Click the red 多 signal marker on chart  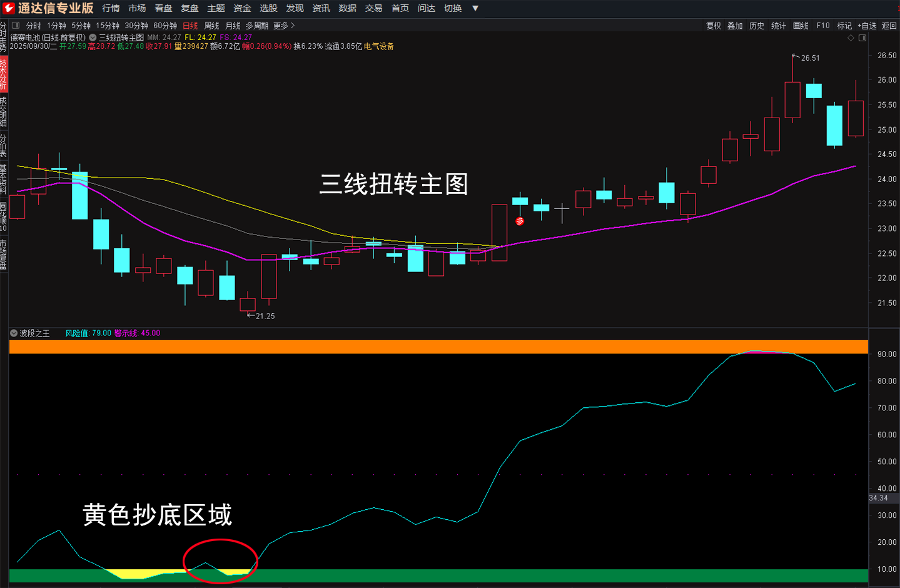(x=520, y=221)
